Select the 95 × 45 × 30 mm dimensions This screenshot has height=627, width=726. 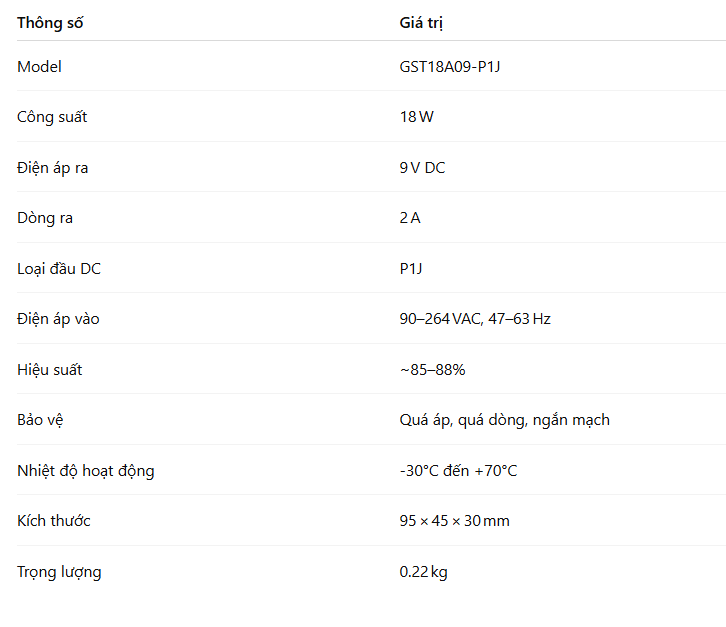(455, 521)
